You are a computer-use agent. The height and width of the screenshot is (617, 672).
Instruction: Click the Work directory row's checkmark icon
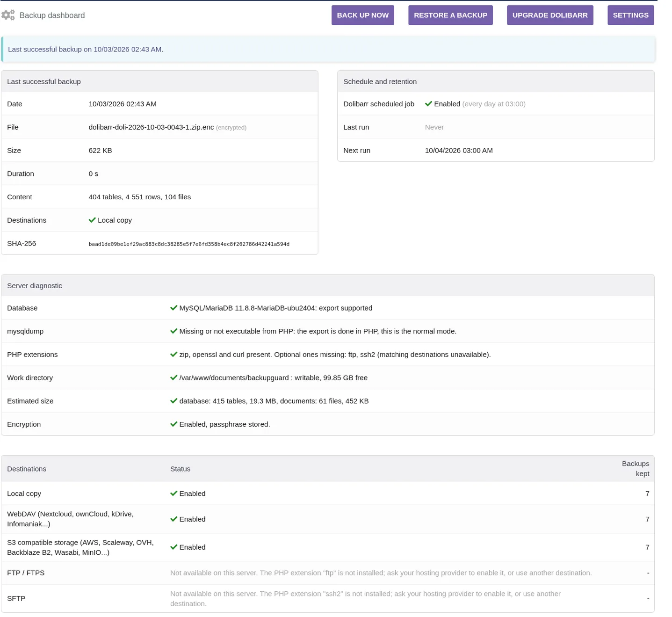[x=173, y=377]
